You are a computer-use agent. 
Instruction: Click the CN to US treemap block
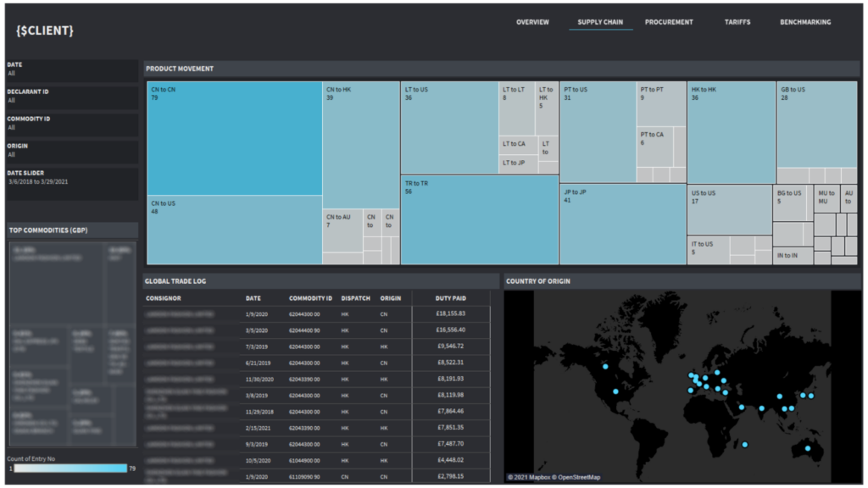(x=235, y=230)
